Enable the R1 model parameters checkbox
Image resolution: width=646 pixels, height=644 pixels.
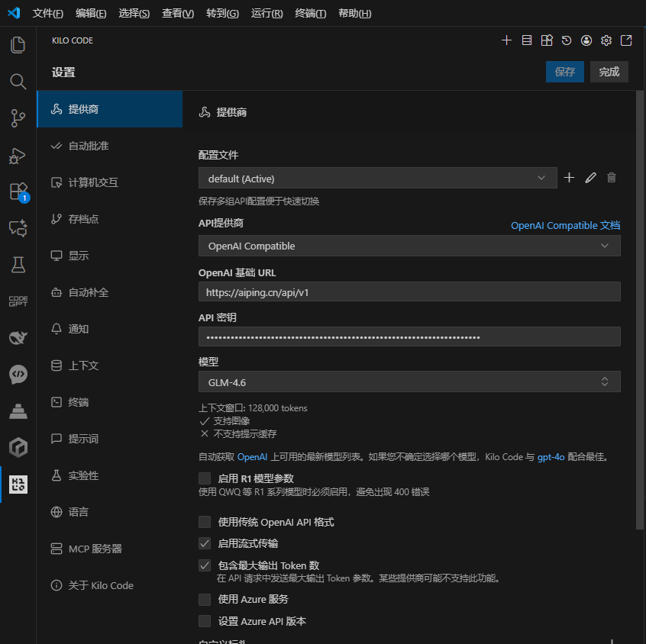[x=205, y=478]
